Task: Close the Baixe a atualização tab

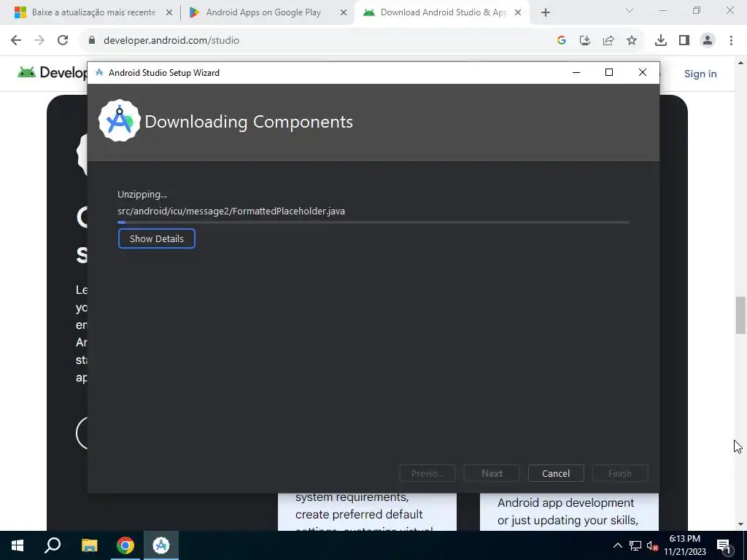Action: [169, 13]
